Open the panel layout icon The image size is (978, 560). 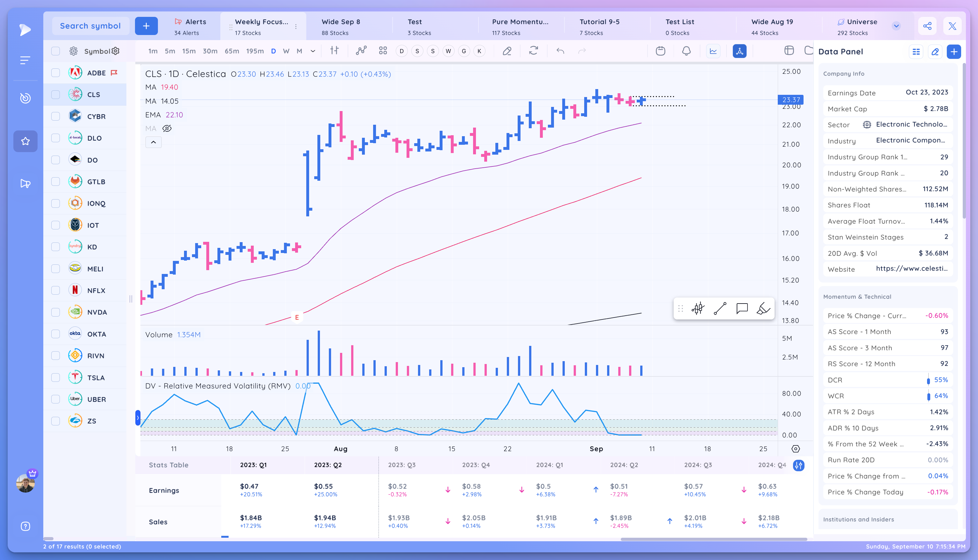coord(789,51)
